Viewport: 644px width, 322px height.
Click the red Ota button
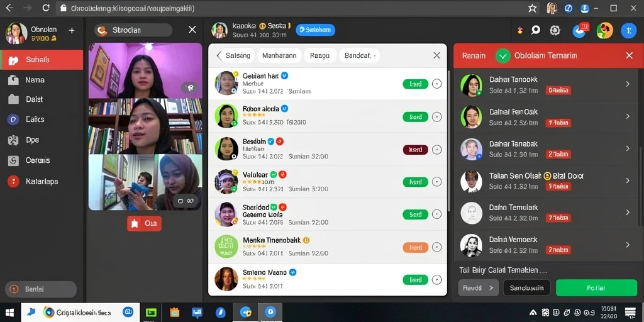144,223
